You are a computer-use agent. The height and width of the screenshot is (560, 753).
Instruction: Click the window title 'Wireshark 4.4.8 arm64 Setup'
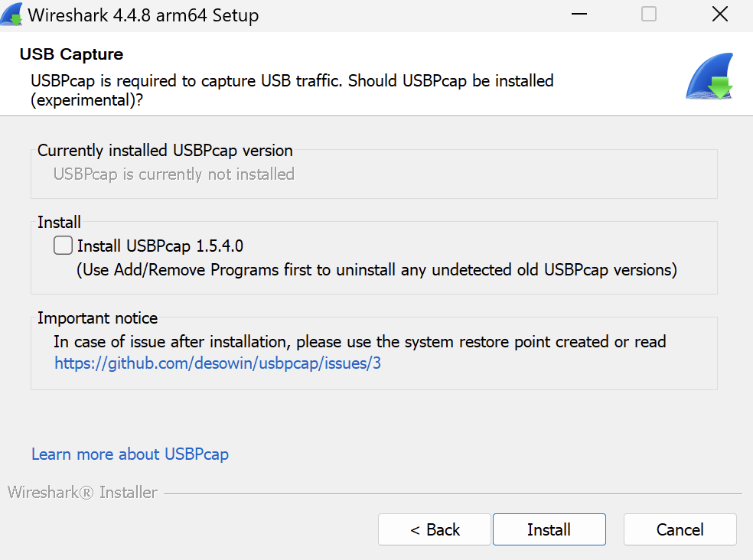143,15
